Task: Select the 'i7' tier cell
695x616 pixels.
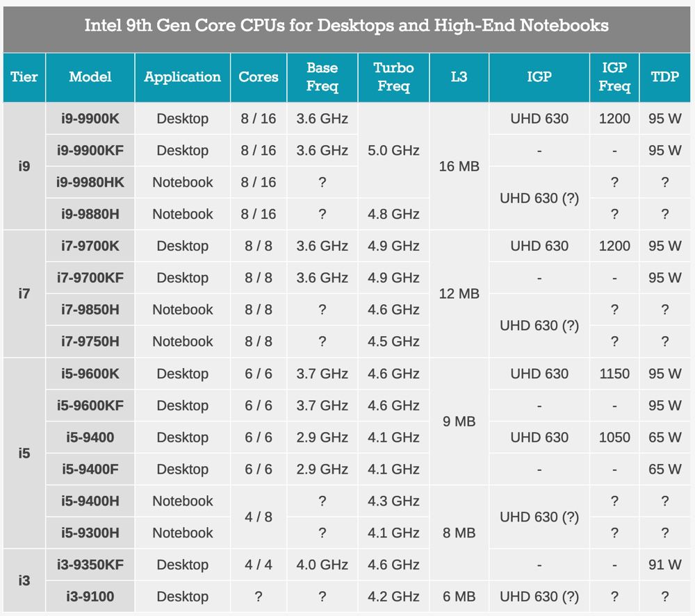Action: coord(24,294)
